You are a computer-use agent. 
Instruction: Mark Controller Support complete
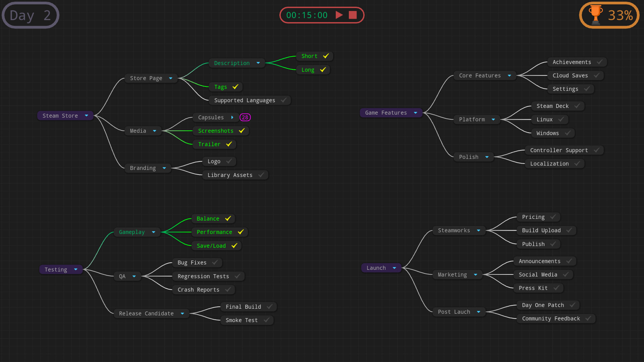coord(597,150)
